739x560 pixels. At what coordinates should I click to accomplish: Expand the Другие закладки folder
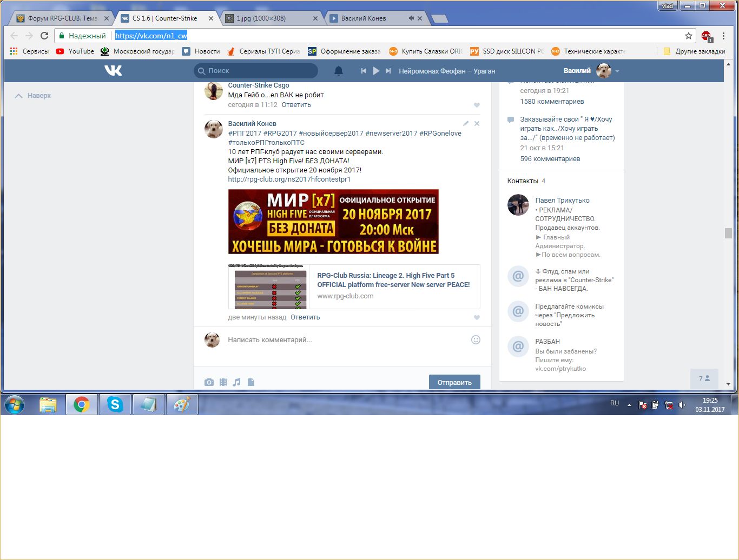(x=694, y=51)
